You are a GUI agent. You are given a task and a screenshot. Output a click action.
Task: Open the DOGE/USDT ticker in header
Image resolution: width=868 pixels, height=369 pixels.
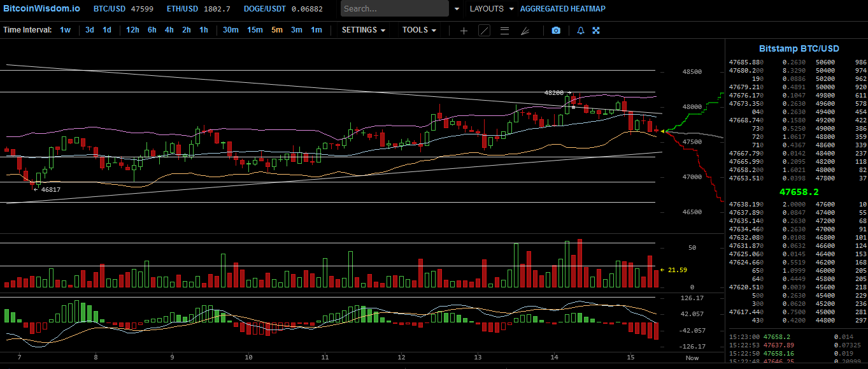pyautogui.click(x=283, y=9)
